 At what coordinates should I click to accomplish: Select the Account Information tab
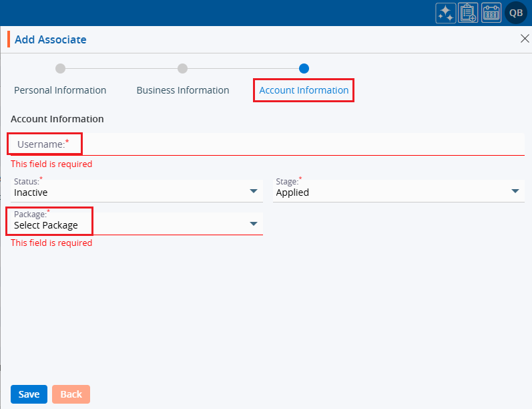point(304,90)
